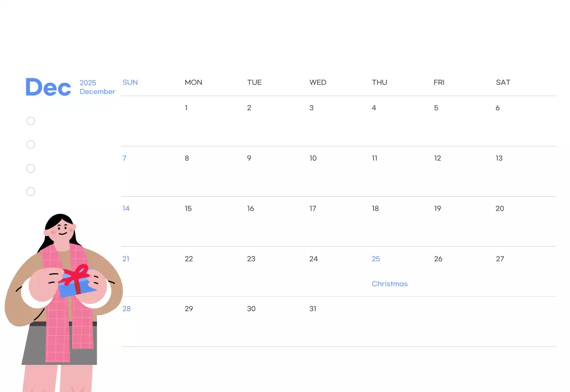The height and width of the screenshot is (392, 570).
Task: Select the SAT column header
Action: point(503,82)
